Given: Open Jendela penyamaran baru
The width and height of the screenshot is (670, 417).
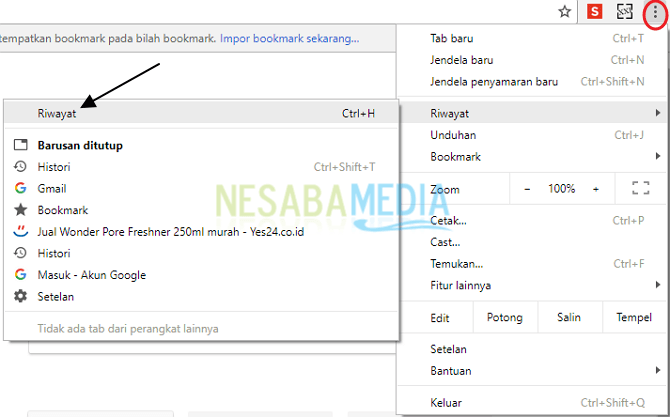Looking at the screenshot, I should pyautogui.click(x=533, y=82).
